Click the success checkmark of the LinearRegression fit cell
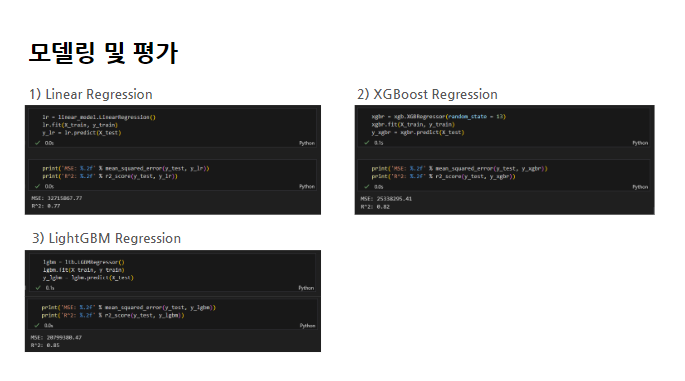The height and width of the screenshot is (381, 685). [x=38, y=143]
